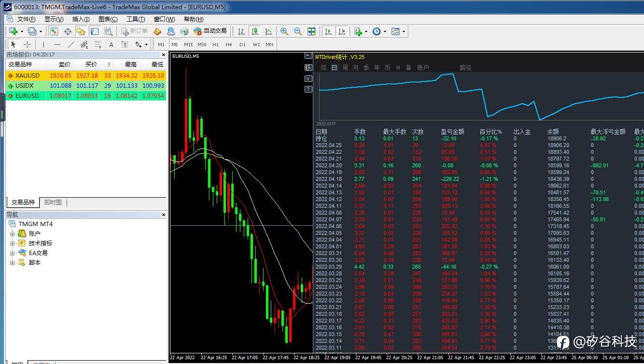Click the New Order toolbar button
This screenshot has width=644, height=364.
click(135, 31)
